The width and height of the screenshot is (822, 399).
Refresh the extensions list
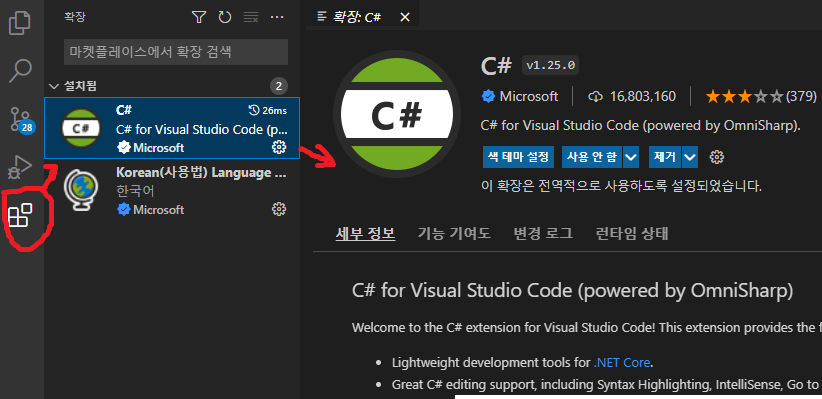(x=225, y=17)
